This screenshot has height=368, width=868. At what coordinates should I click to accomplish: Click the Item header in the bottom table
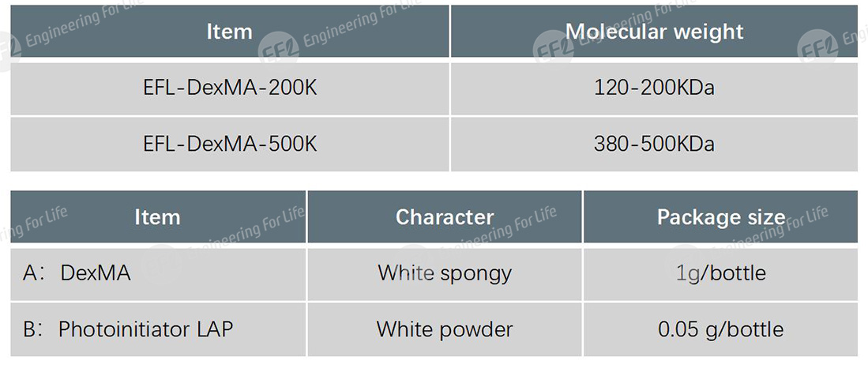coord(157,217)
